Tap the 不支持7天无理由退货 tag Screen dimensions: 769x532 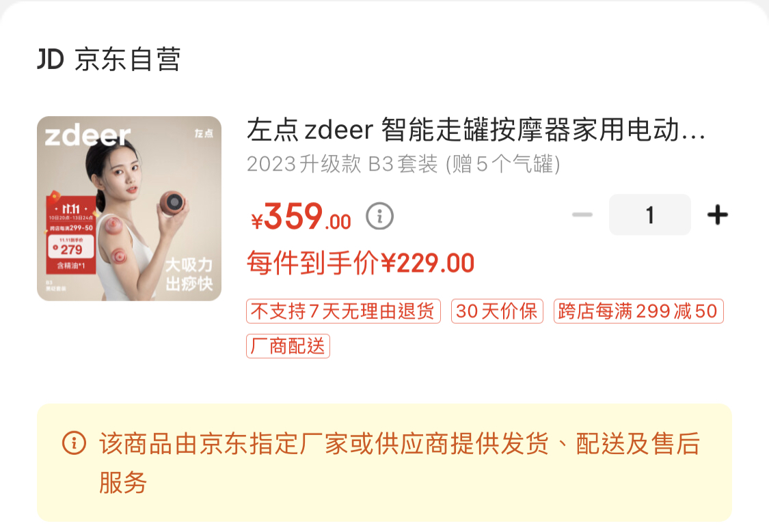coord(343,311)
